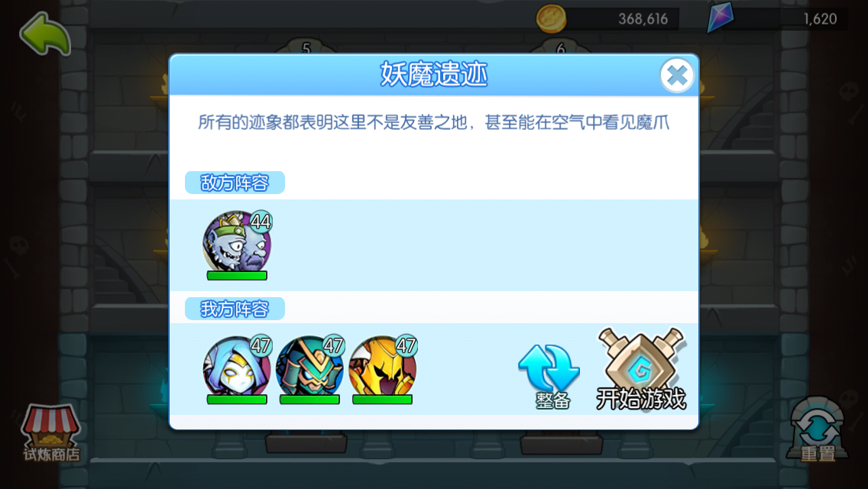Select the green samurai hero portrait

pos(309,367)
